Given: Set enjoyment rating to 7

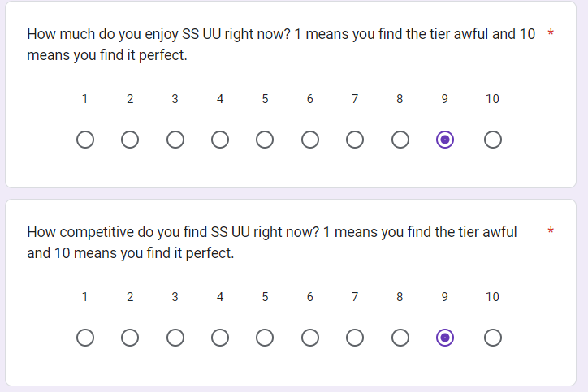Looking at the screenshot, I should tap(355, 140).
